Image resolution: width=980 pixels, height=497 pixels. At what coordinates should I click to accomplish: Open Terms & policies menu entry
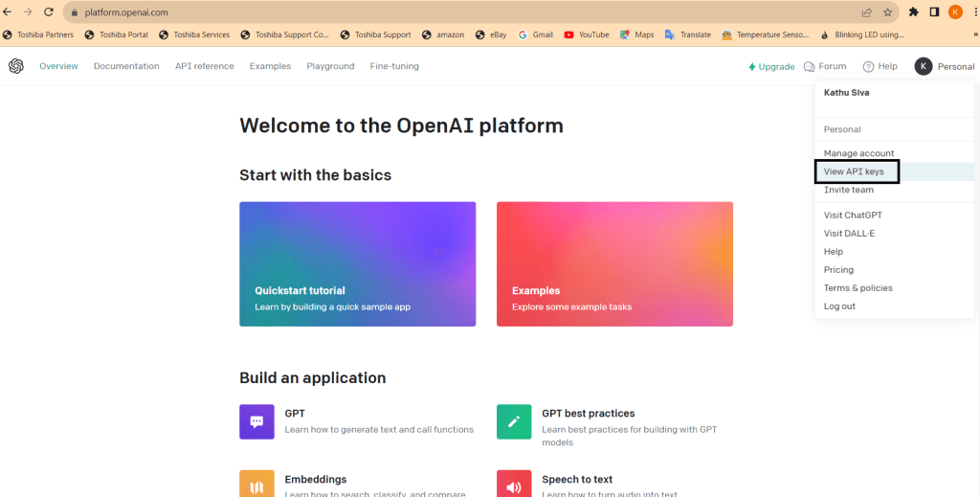coord(857,287)
